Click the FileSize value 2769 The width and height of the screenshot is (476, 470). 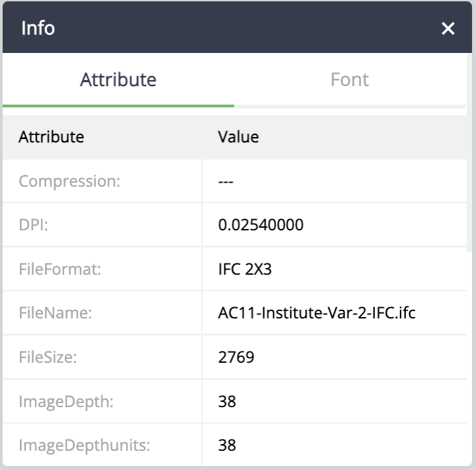click(236, 357)
